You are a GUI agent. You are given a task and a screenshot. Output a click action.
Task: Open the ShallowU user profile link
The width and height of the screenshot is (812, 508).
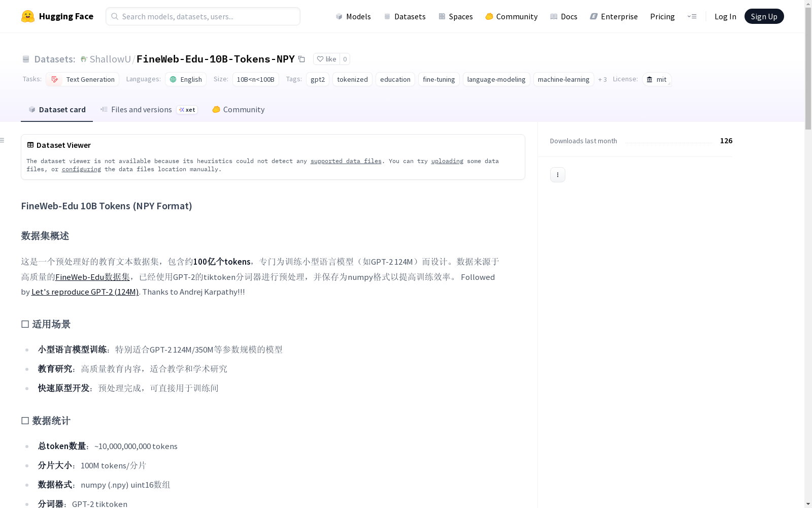point(110,59)
